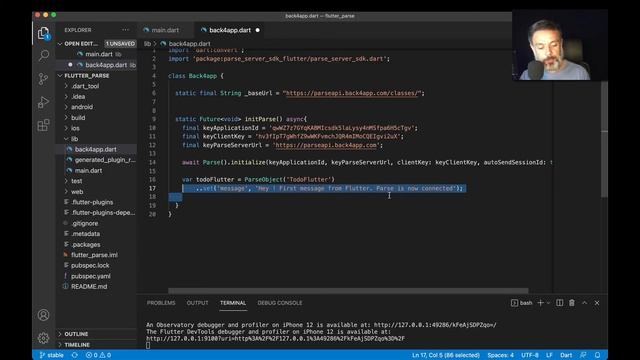The height and width of the screenshot is (360, 640).
Task: Kill terminal with trash icon
Action: 572,303
